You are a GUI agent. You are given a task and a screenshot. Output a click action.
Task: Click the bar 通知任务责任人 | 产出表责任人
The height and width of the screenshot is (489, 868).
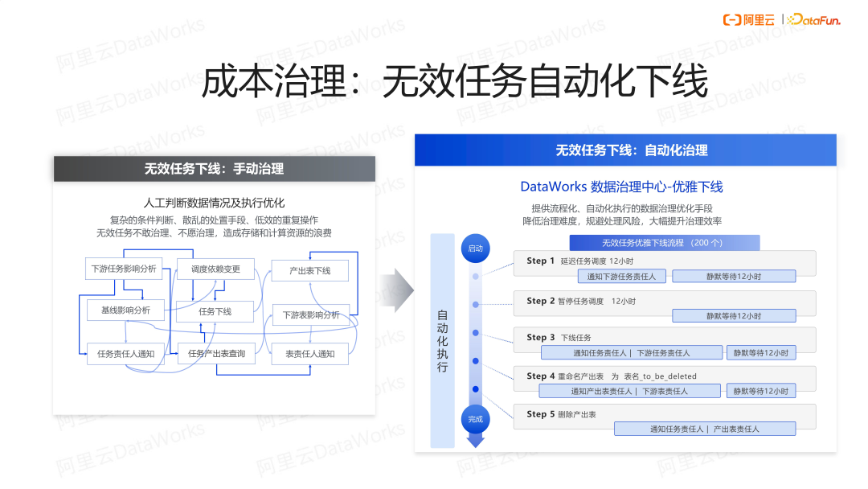704,429
